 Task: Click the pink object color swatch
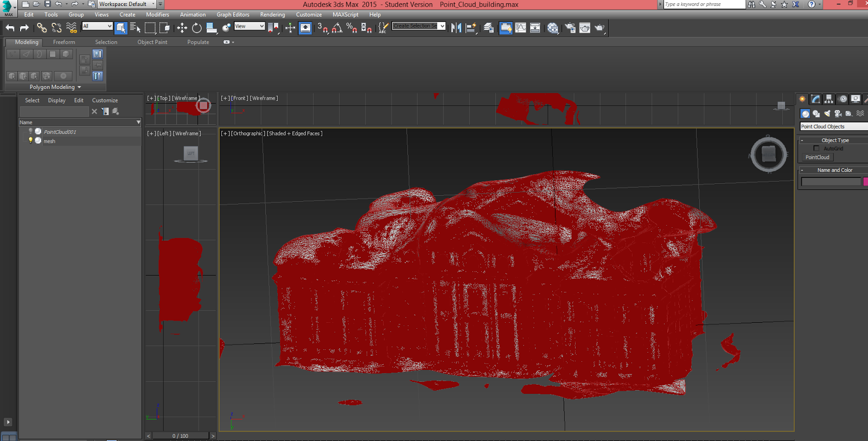pos(865,182)
